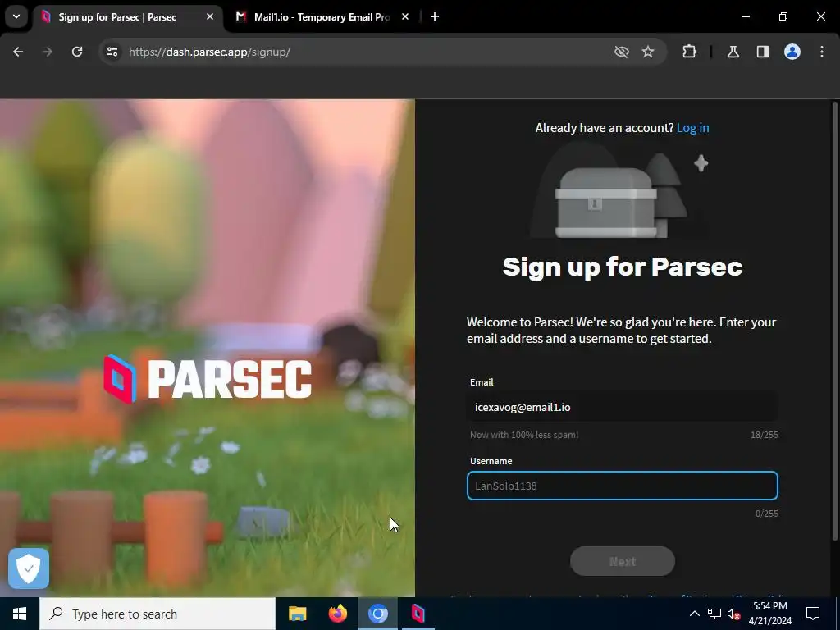Viewport: 840px width, 630px height.
Task: Focus the Username input field
Action: tap(623, 486)
